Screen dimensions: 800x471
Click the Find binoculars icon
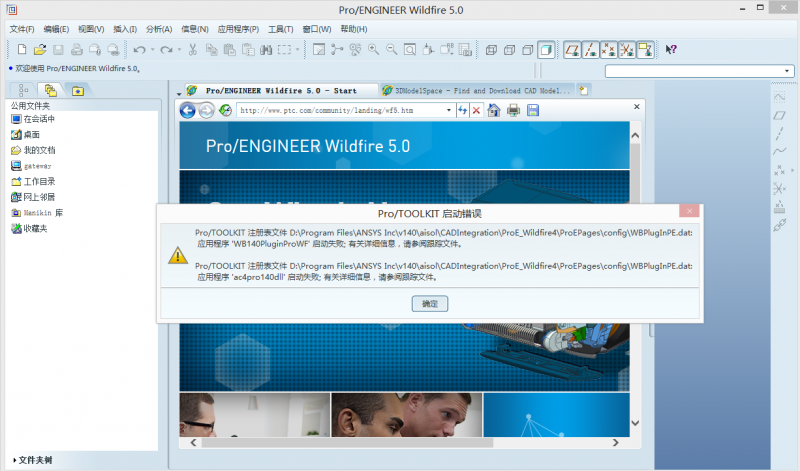click(266, 49)
